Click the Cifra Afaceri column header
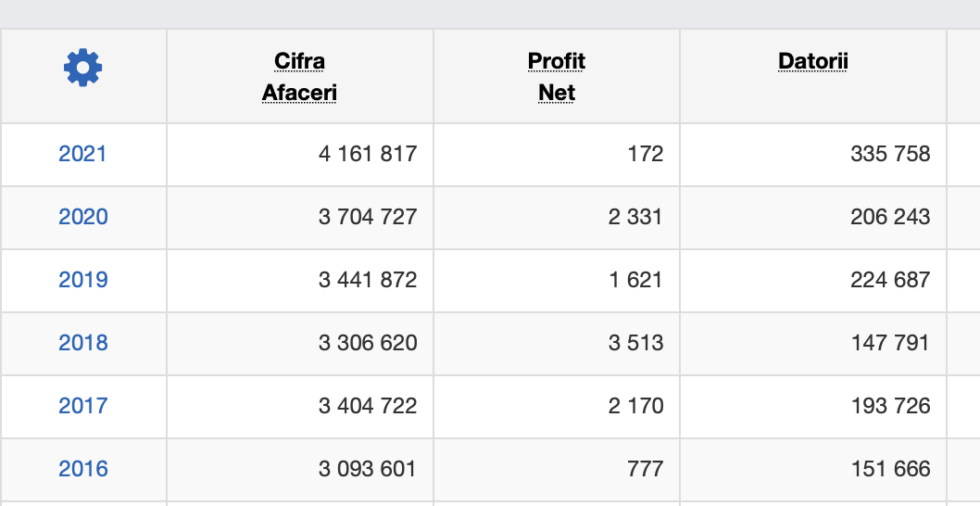980x506 pixels. [299, 77]
